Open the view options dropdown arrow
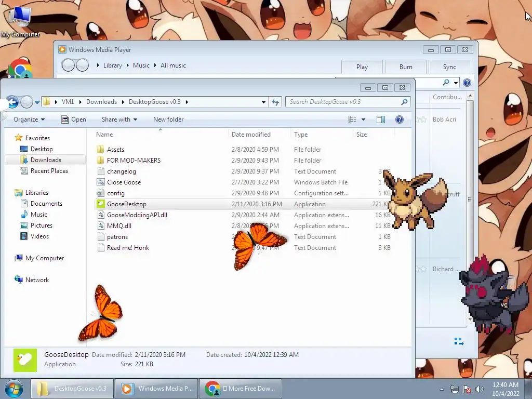Viewport: 532px width, 399px height. tap(363, 119)
